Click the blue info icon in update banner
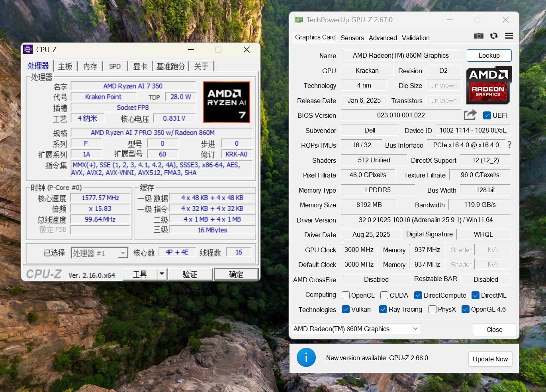The width and height of the screenshot is (546, 392). click(x=306, y=357)
